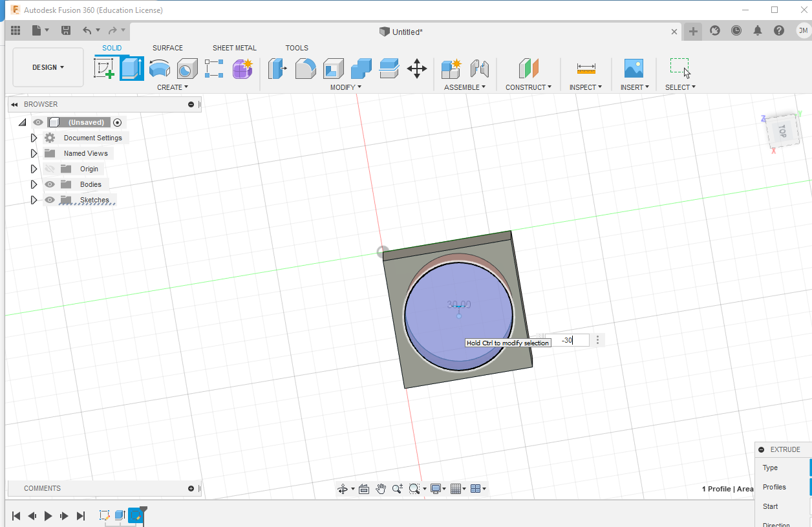The image size is (812, 527).
Task: Select the Insert Image icon
Action: pos(633,69)
